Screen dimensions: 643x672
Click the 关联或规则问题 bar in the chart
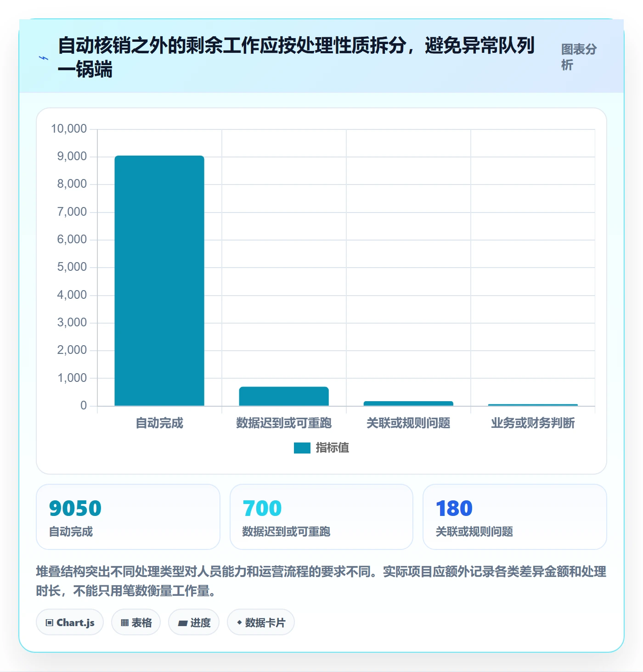[408, 403]
